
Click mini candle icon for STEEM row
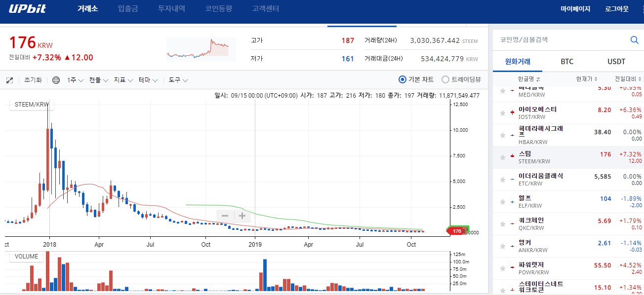(x=512, y=156)
